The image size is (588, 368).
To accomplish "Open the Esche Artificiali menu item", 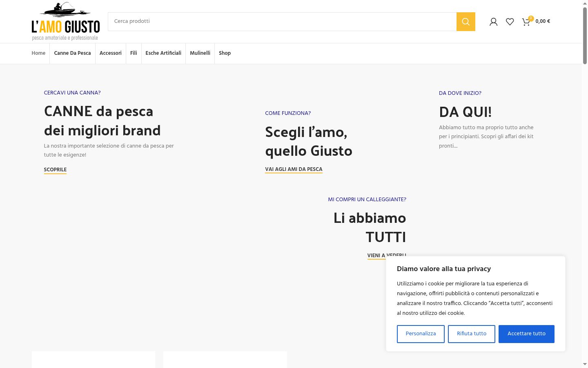I will 163,53.
